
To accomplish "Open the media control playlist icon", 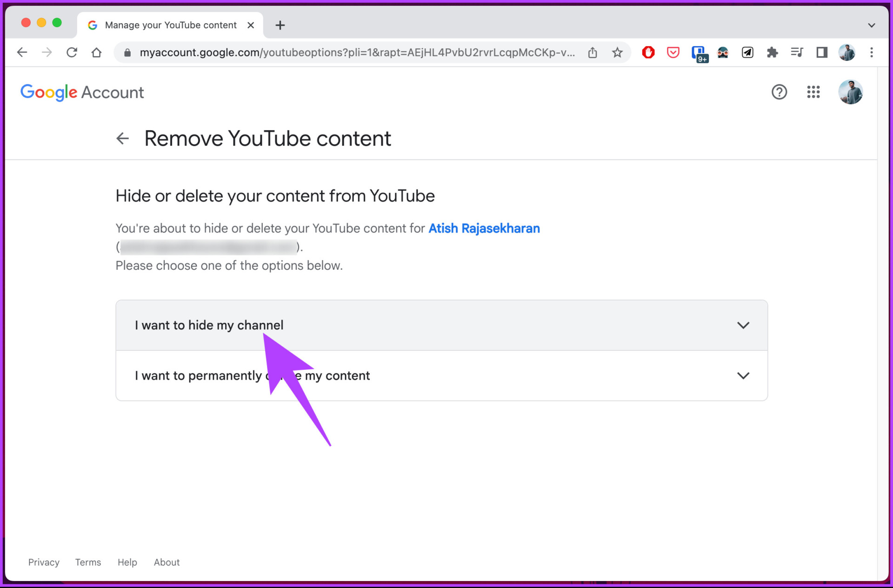I will pyautogui.click(x=797, y=52).
